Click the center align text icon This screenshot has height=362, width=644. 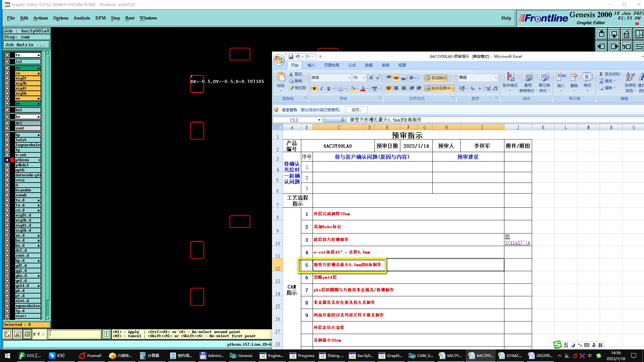click(396, 89)
